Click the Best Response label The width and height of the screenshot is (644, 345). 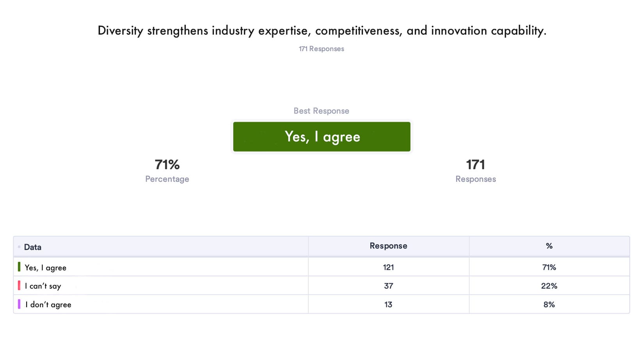pos(321,111)
